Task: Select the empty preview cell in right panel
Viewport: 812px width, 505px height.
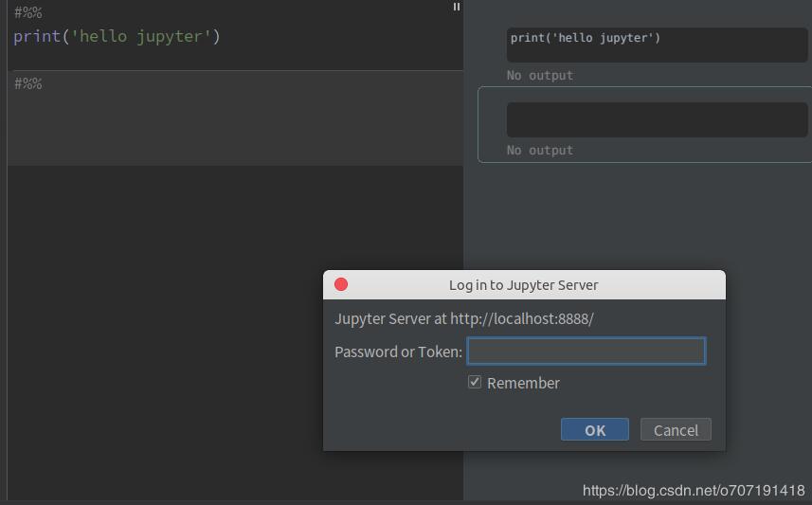Action: (657, 119)
